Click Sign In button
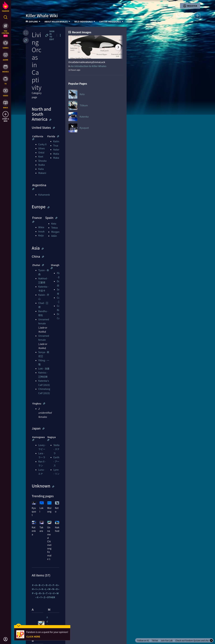This screenshot has width=215, height=644. point(171,6)
